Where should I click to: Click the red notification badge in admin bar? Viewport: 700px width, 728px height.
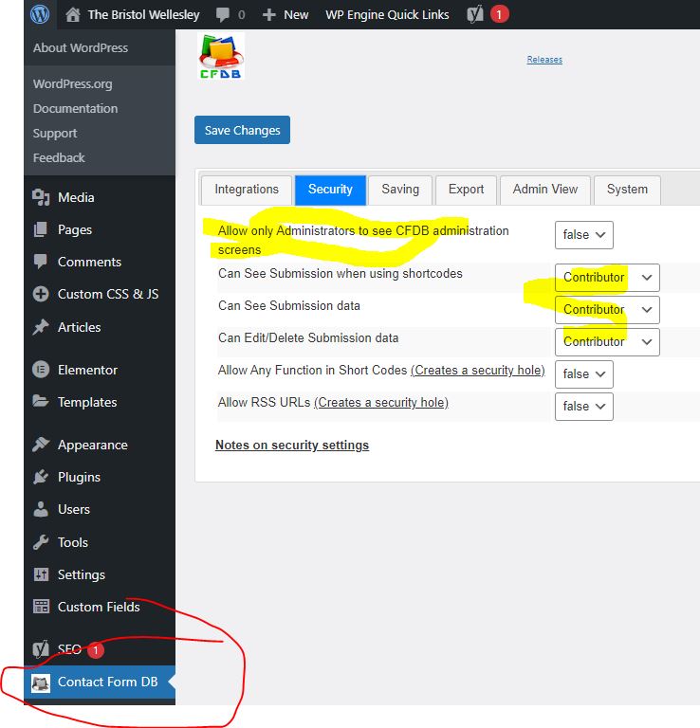coord(499,14)
